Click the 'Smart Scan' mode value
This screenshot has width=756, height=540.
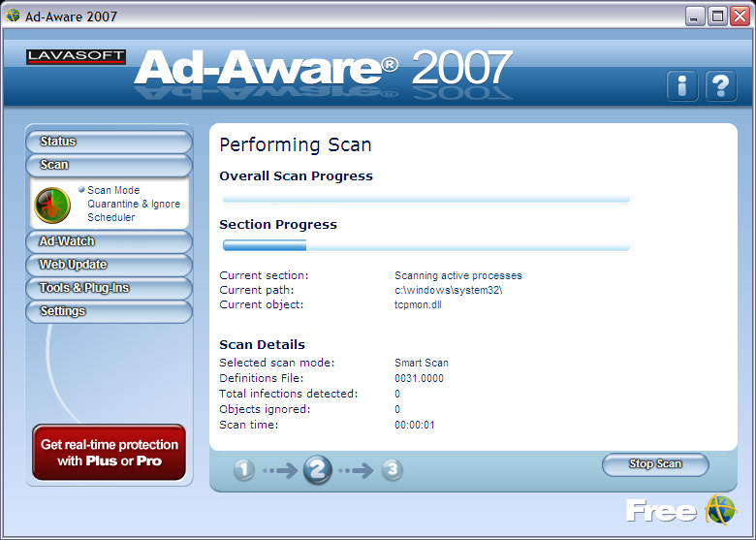(422, 363)
